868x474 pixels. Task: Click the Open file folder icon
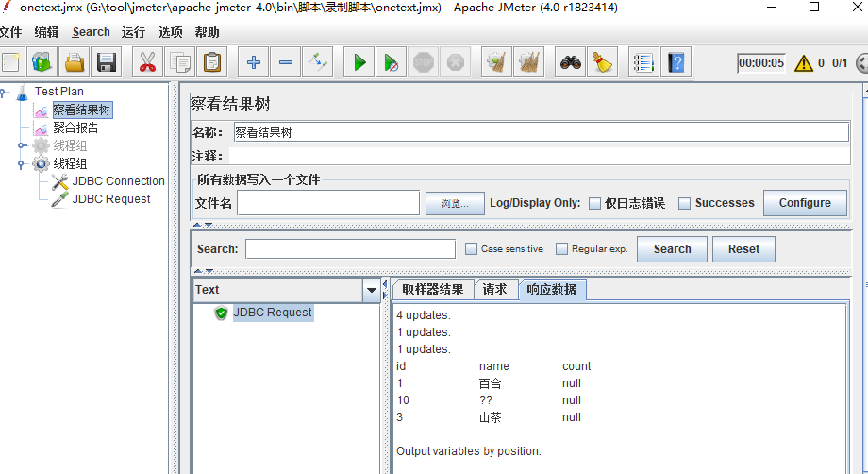pyautogui.click(x=75, y=62)
